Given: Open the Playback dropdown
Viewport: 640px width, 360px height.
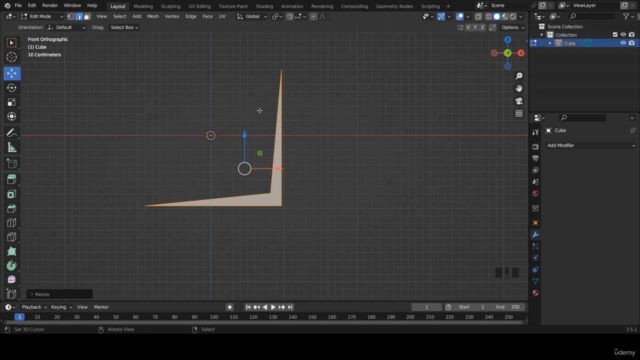Looking at the screenshot, I should 34,307.
